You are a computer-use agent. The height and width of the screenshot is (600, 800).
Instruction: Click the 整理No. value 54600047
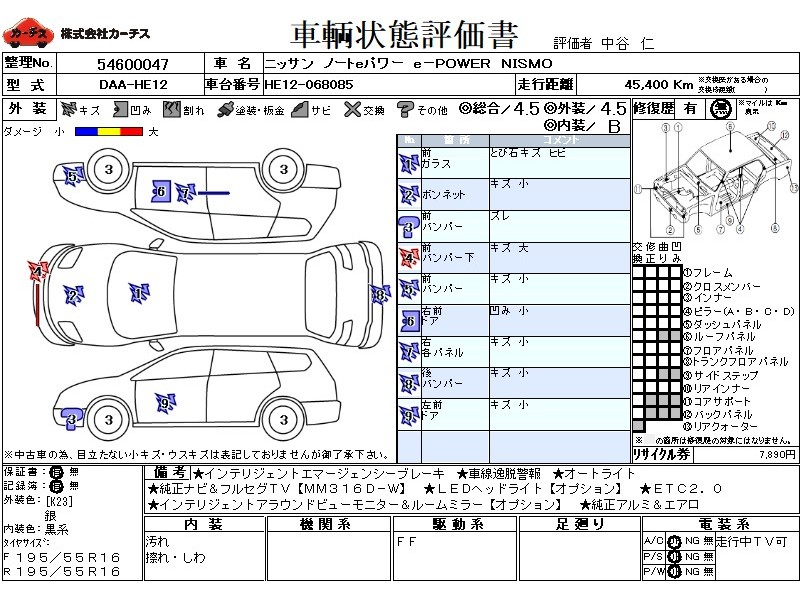point(133,64)
